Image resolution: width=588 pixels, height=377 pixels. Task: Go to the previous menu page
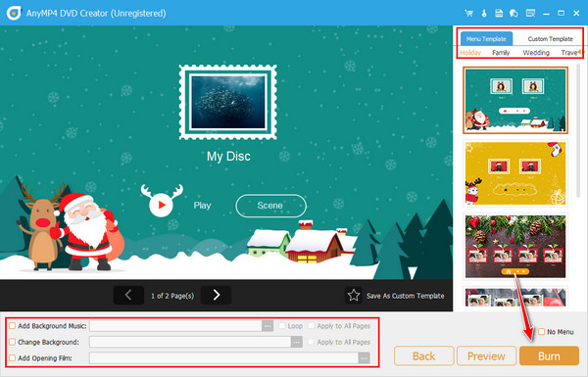tap(128, 296)
